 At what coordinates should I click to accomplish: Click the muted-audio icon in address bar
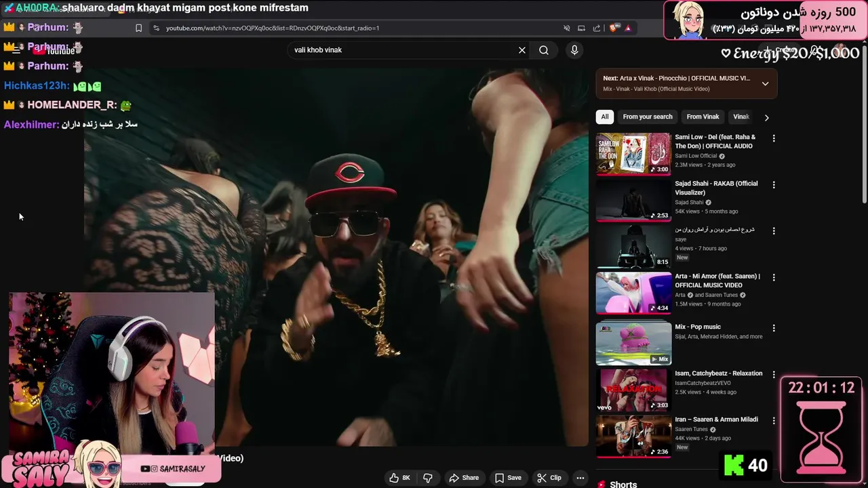point(566,28)
